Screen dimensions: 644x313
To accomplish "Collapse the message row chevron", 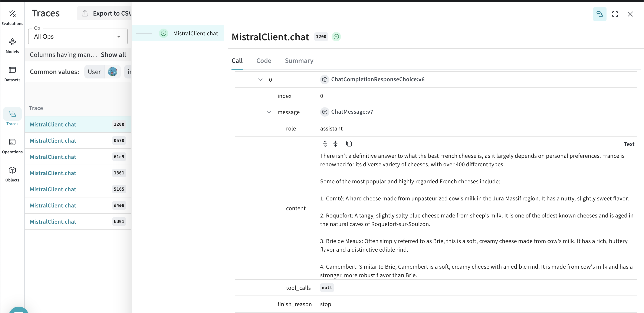I will click(269, 112).
